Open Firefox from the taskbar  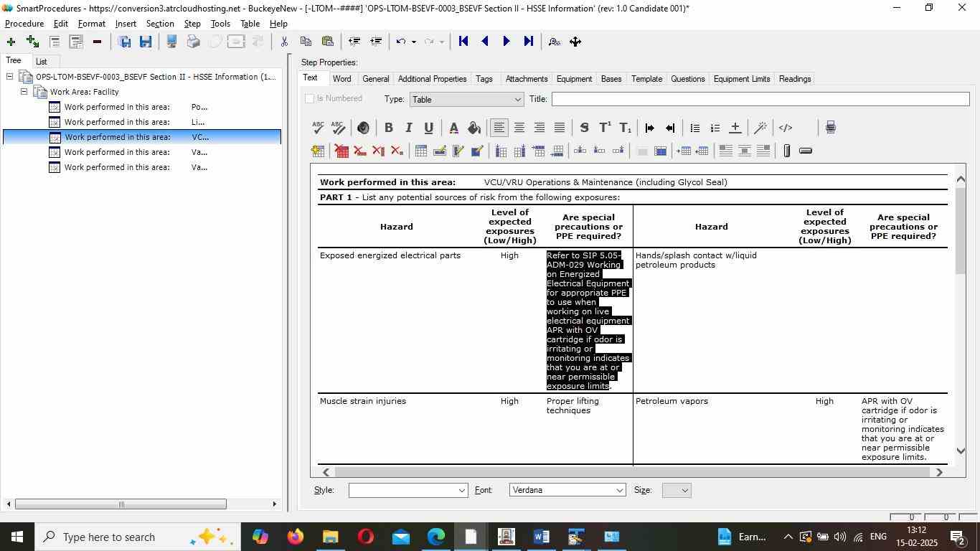click(x=295, y=537)
